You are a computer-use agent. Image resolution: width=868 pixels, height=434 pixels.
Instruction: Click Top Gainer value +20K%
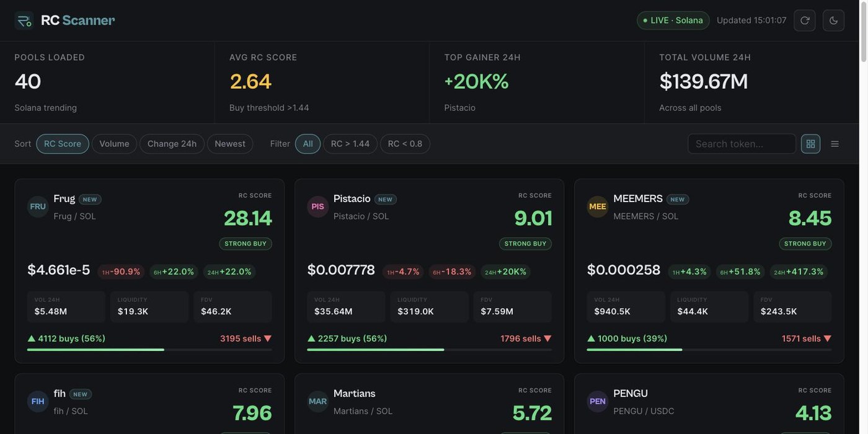tap(476, 82)
